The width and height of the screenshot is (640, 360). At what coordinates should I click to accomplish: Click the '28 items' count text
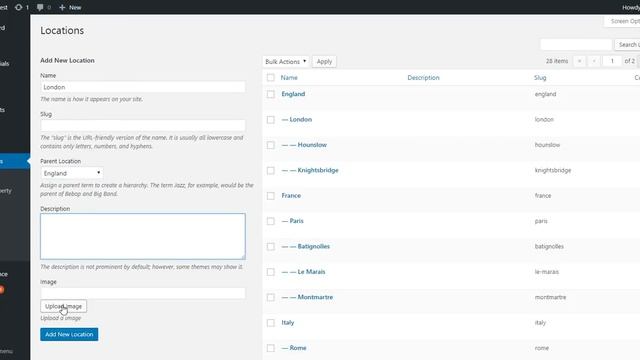pyautogui.click(x=557, y=61)
